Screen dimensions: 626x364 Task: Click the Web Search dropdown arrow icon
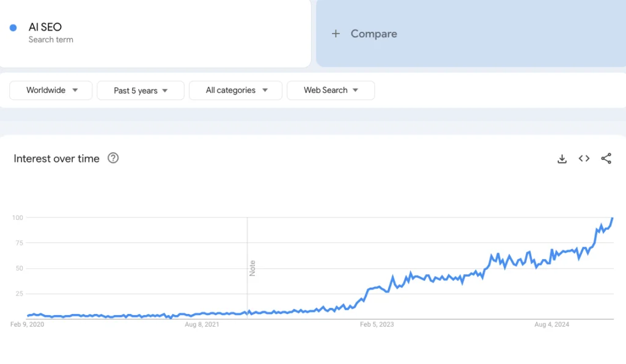pyautogui.click(x=356, y=90)
